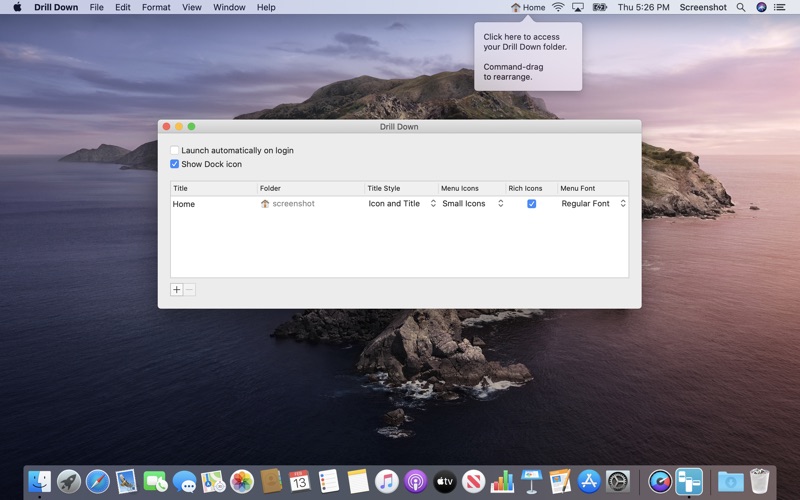The width and height of the screenshot is (800, 500).
Task: Open System Preferences from the Dock
Action: 618,481
